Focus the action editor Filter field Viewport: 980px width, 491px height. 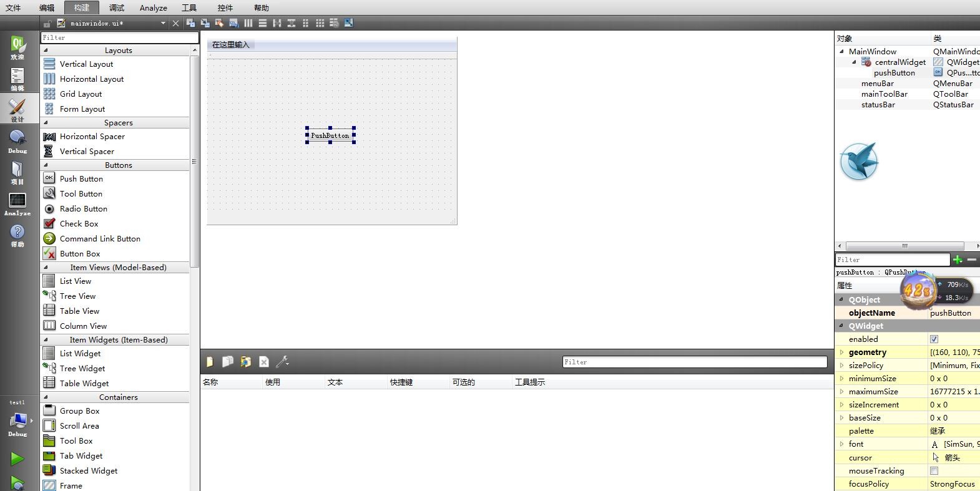point(695,362)
